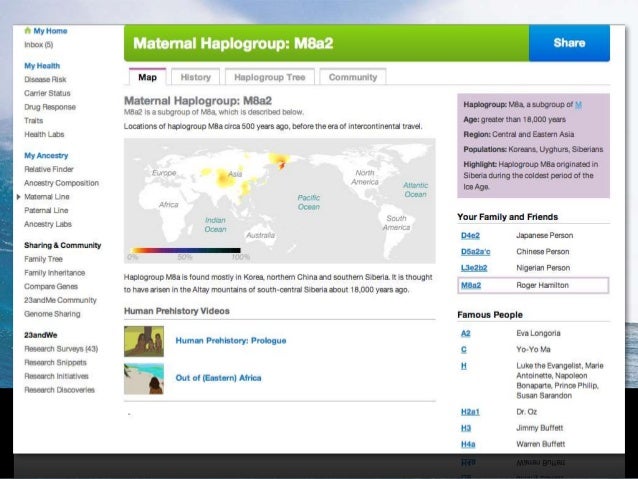
Task: Open Health Labs
Action: pyautogui.click(x=44, y=134)
